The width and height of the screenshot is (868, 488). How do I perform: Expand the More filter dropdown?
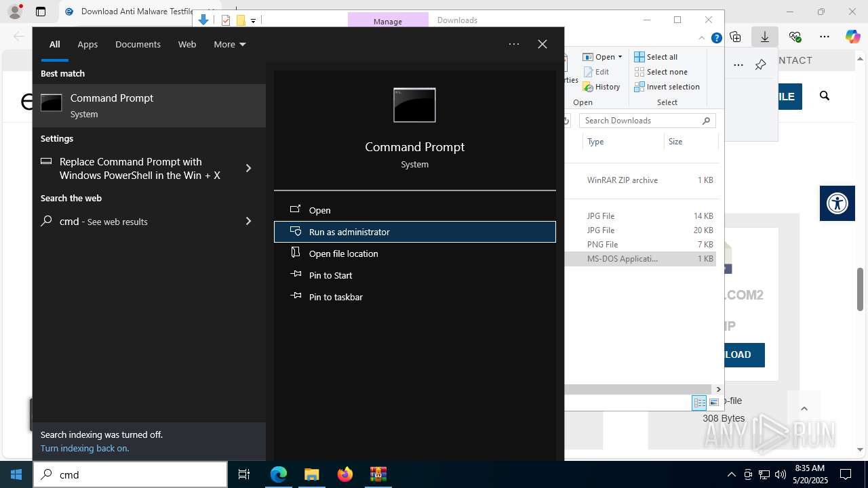coord(230,44)
